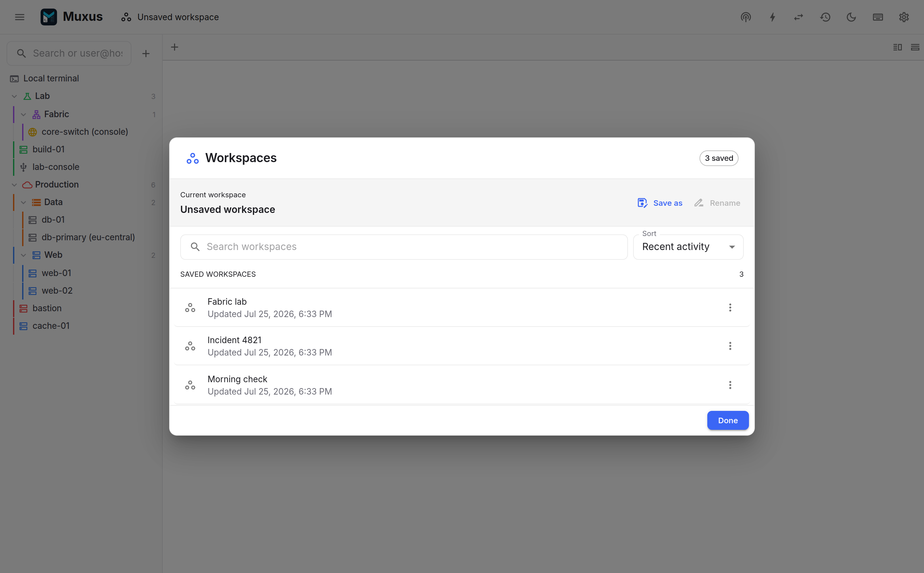Viewport: 924px width, 573px height.
Task: Open the hamburger menu
Action: (20, 17)
